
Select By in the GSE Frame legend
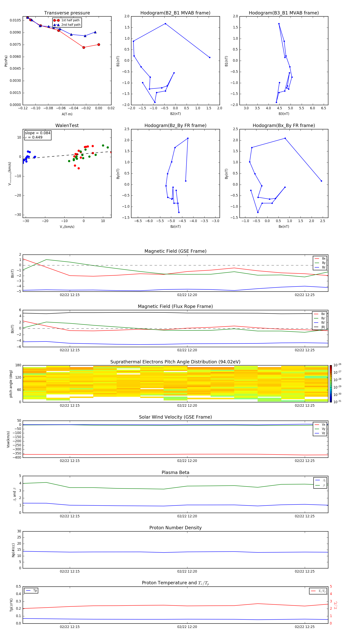(320, 263)
